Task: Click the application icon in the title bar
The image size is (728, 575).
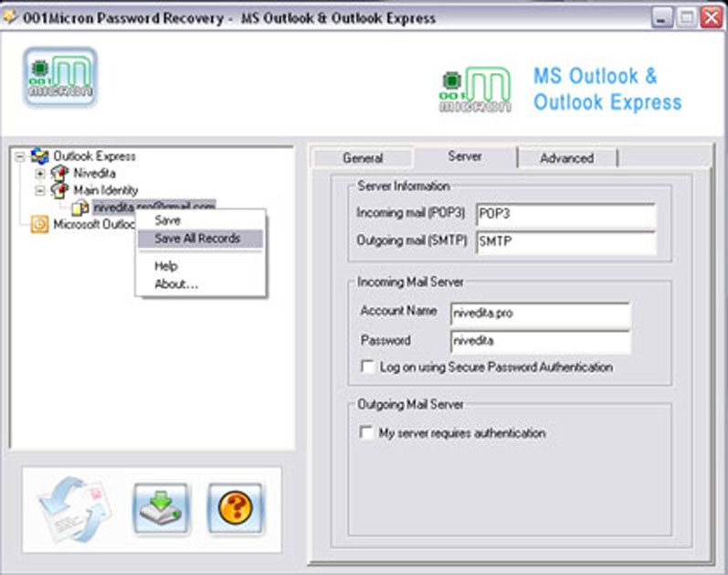Action: pos(10,17)
